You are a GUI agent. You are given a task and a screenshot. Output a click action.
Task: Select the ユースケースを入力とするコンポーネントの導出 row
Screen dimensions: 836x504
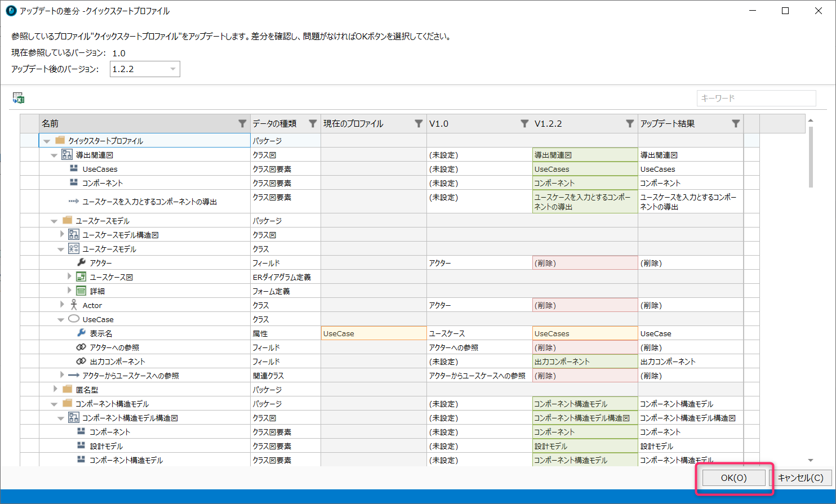click(390, 201)
